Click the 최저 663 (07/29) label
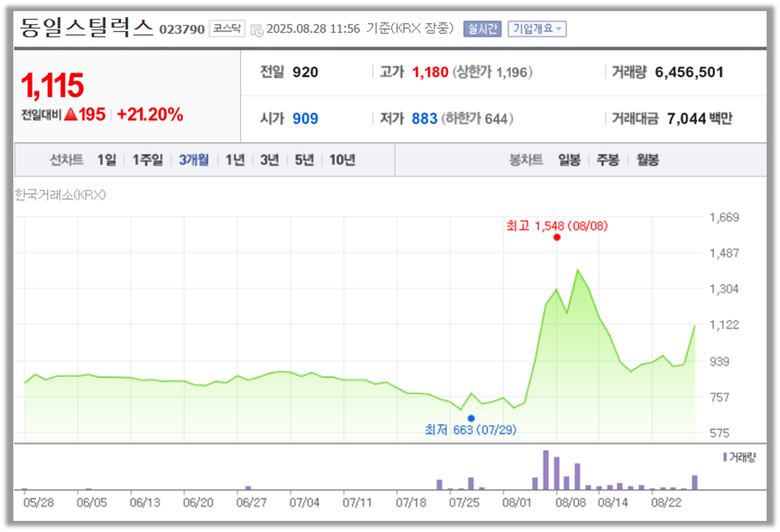 tap(470, 430)
